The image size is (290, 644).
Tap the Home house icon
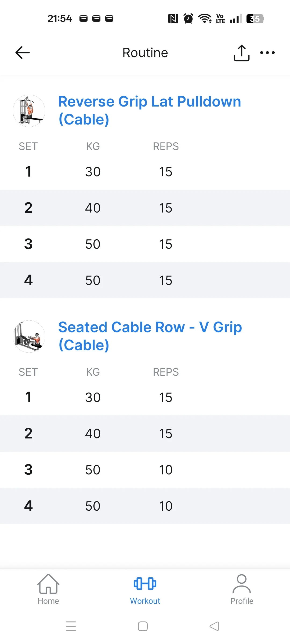48,584
